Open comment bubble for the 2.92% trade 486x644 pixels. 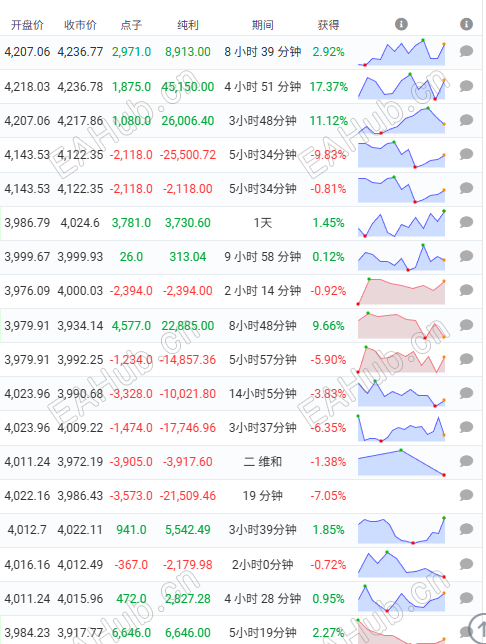(466, 51)
